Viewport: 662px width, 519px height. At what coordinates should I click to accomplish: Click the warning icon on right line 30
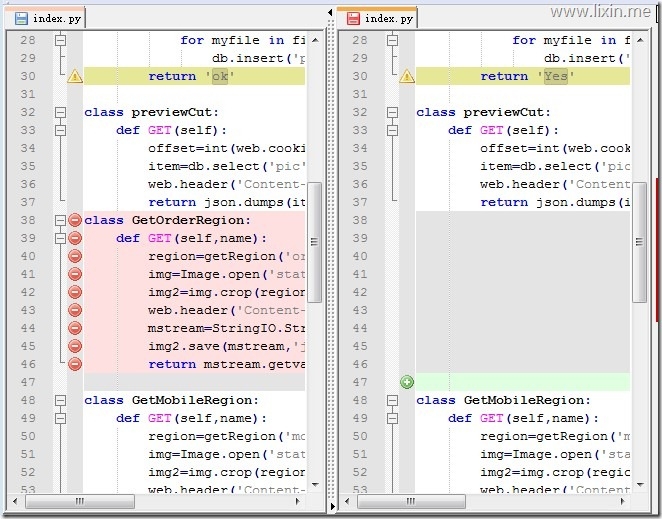[x=407, y=76]
